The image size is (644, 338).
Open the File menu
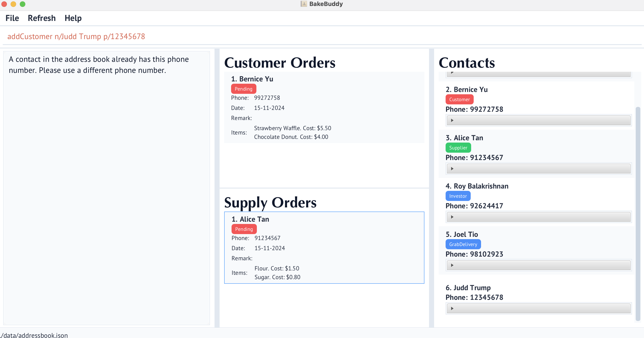(12, 18)
